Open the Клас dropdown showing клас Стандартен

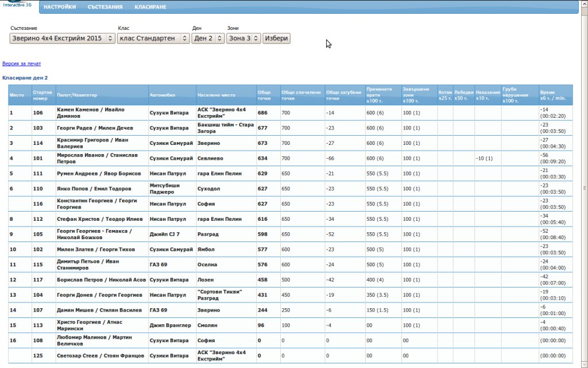[x=153, y=39]
